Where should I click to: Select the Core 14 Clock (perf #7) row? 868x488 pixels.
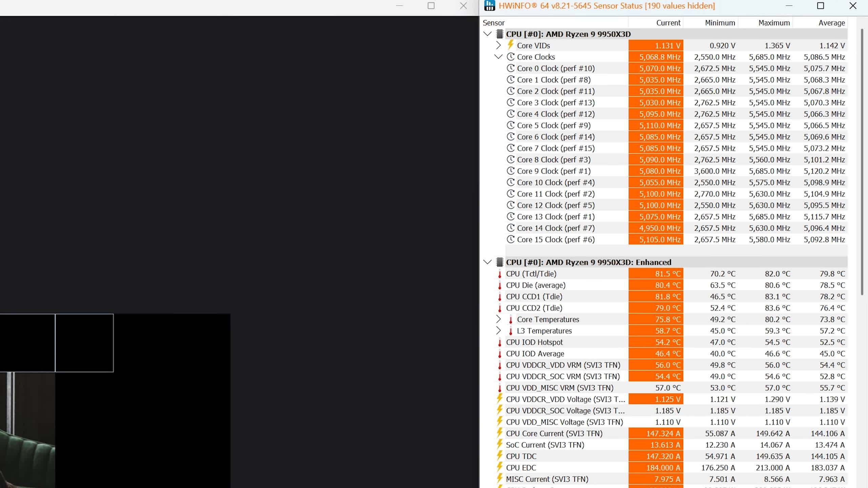[x=555, y=228]
